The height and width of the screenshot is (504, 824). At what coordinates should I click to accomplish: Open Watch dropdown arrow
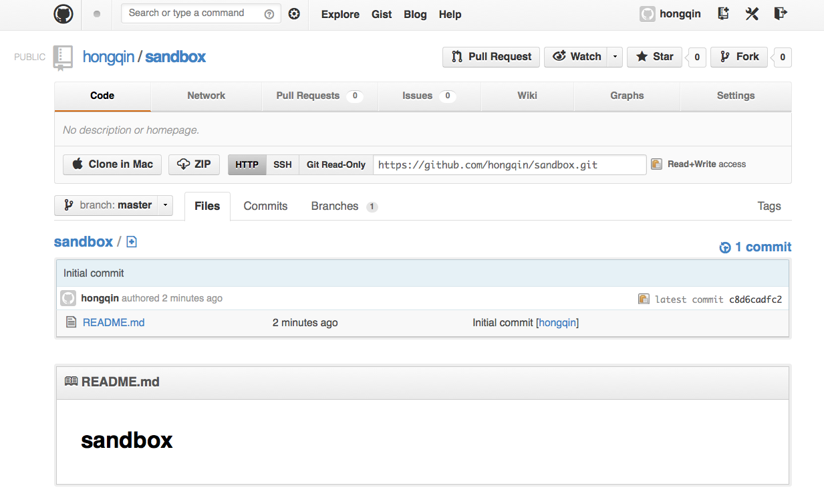click(615, 57)
